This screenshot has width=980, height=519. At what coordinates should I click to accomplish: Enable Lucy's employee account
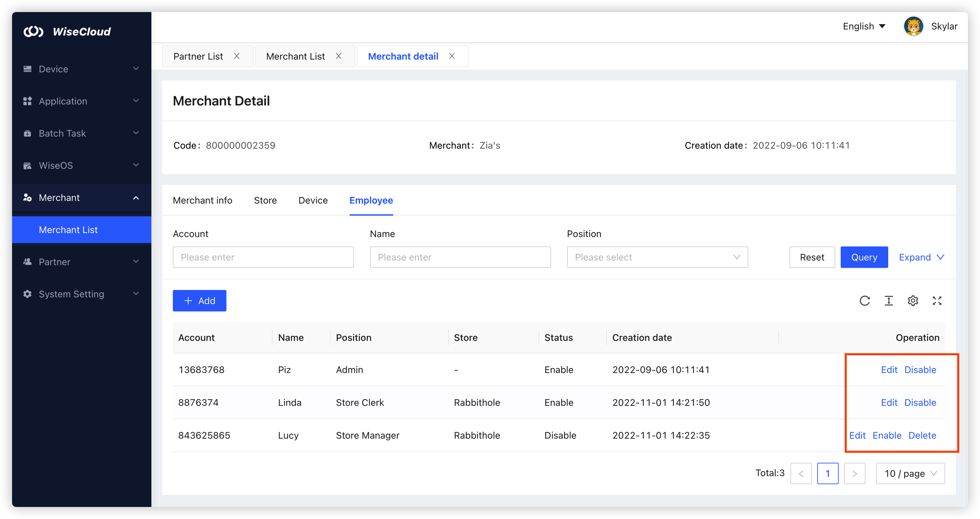point(887,435)
